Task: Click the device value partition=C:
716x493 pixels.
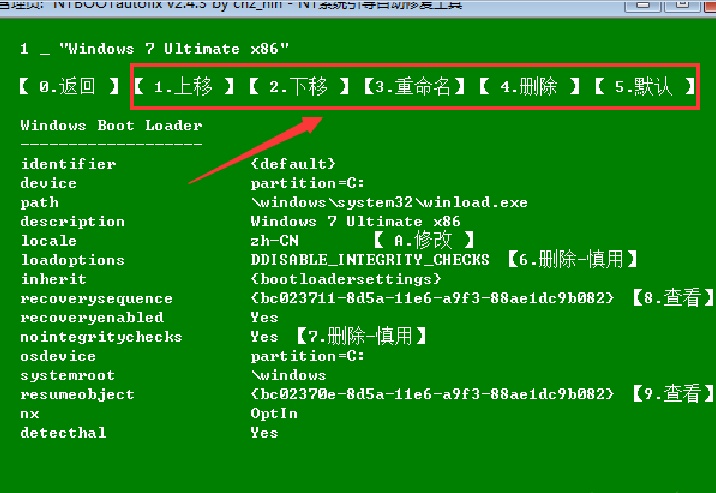Action: coord(307,183)
